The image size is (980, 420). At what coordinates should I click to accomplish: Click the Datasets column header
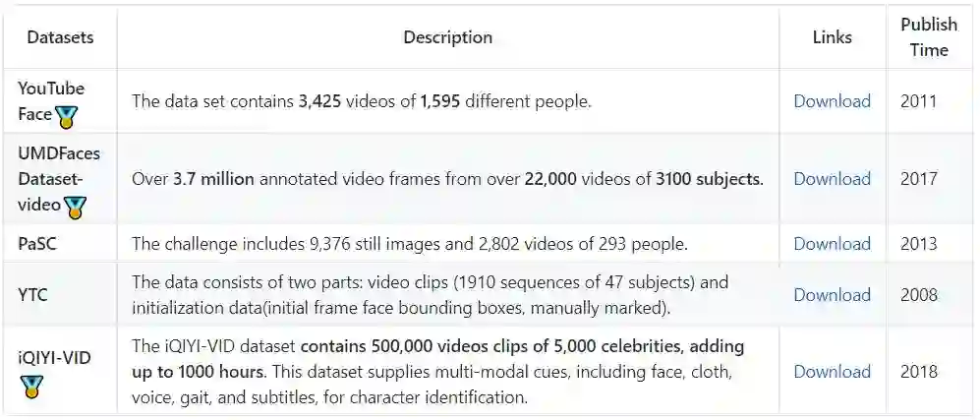[60, 37]
